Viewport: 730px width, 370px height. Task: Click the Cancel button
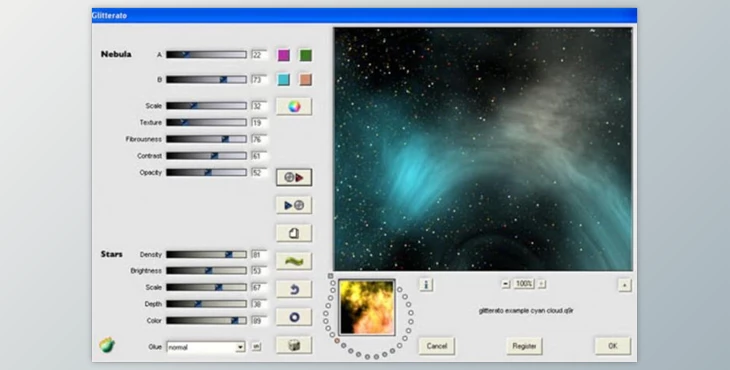pyautogui.click(x=437, y=346)
